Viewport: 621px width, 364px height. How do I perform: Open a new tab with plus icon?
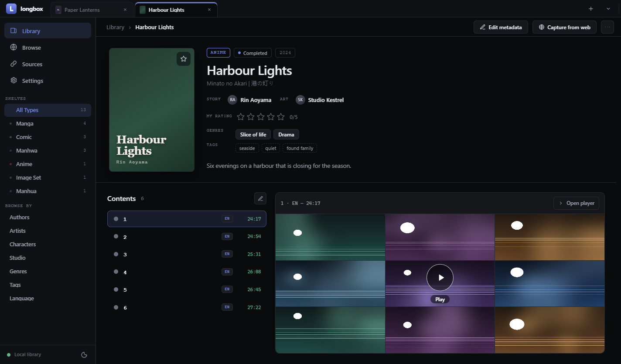pos(591,9)
